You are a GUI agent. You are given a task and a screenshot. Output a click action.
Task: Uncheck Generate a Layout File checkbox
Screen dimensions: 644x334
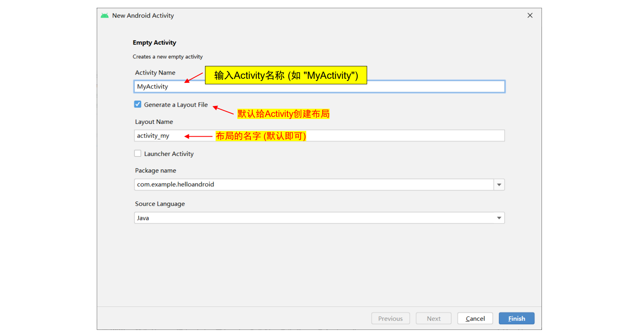(x=138, y=105)
